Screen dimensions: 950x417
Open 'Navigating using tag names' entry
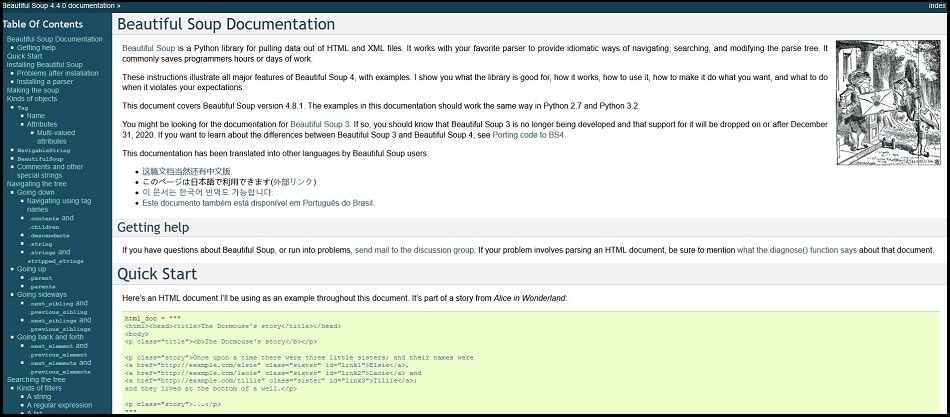tap(59, 204)
